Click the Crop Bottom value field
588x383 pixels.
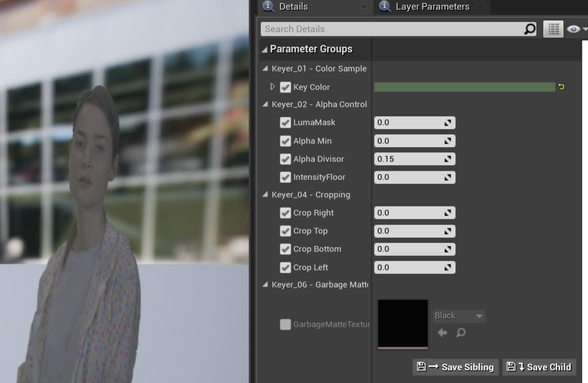coord(414,249)
